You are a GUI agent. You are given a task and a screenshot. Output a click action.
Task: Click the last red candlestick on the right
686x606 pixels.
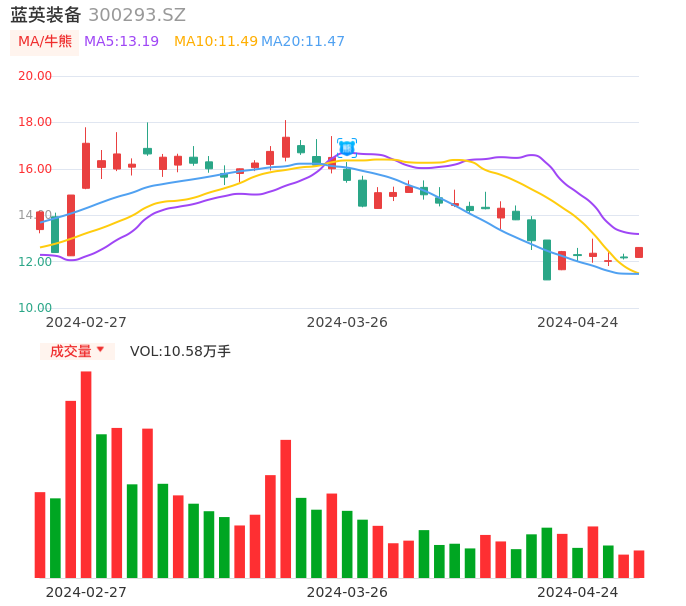click(x=639, y=252)
